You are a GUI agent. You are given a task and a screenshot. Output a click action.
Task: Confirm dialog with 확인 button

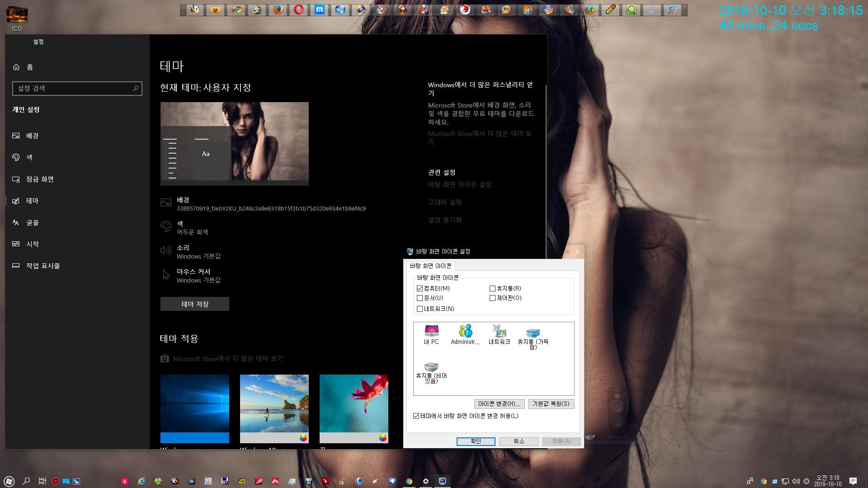(476, 441)
